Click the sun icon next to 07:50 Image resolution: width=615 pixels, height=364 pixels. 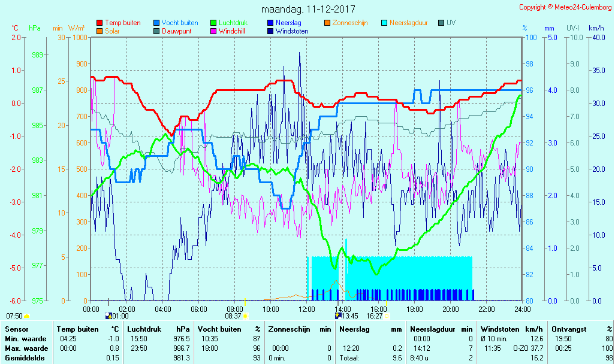pyautogui.click(x=27, y=316)
